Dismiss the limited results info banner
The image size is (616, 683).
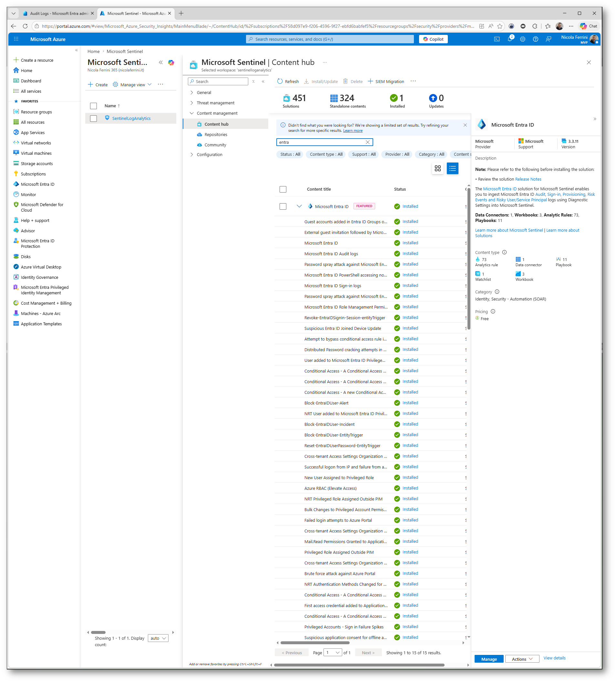pyautogui.click(x=465, y=125)
